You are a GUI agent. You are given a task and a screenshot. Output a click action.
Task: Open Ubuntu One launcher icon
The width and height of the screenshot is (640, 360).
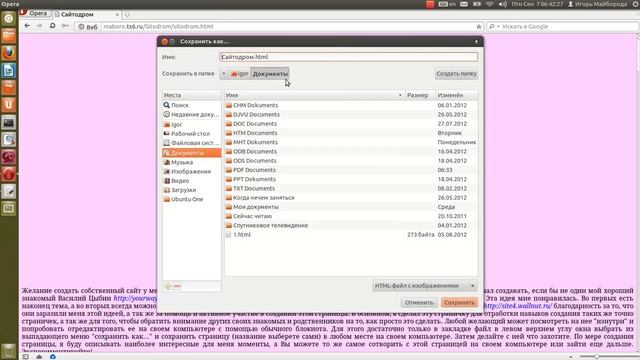coord(9,105)
